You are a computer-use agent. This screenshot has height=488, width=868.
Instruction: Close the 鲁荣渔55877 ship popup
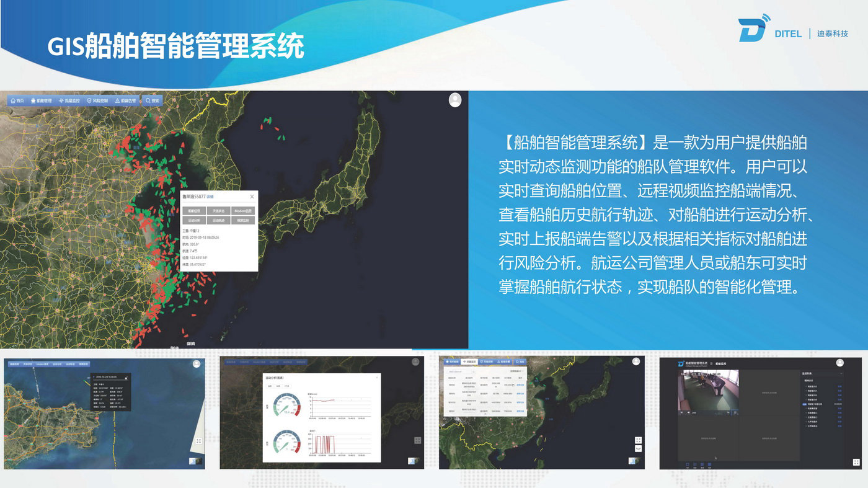coord(252,197)
